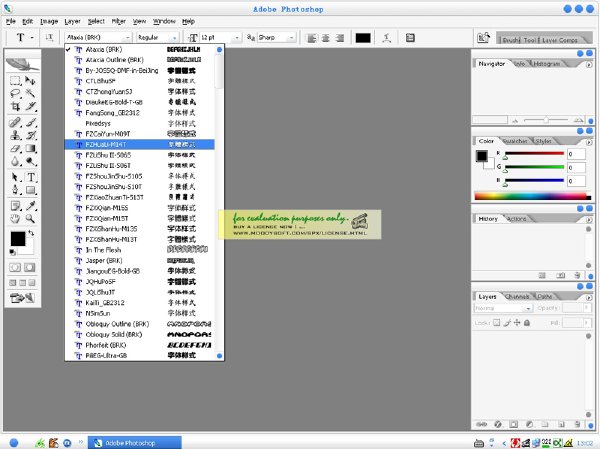Viewport: 600px width, 449px height.
Task: Click the Red value input field
Action: 576,154
